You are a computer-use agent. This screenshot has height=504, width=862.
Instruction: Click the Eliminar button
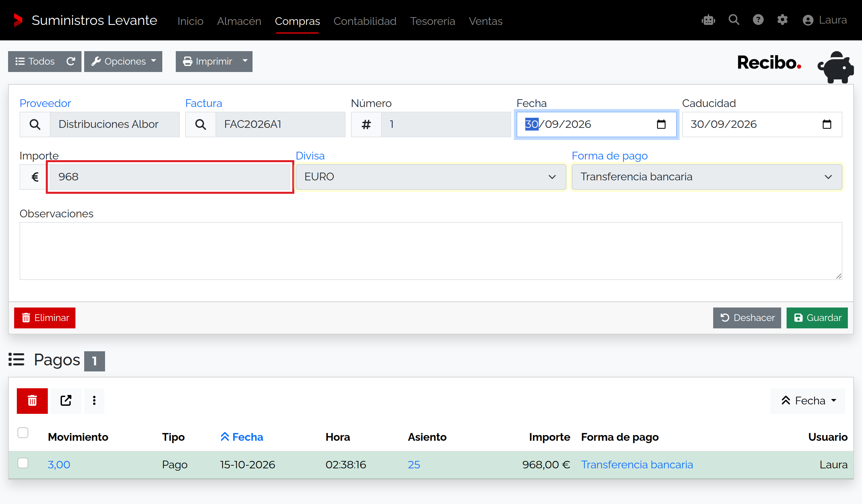coord(45,318)
